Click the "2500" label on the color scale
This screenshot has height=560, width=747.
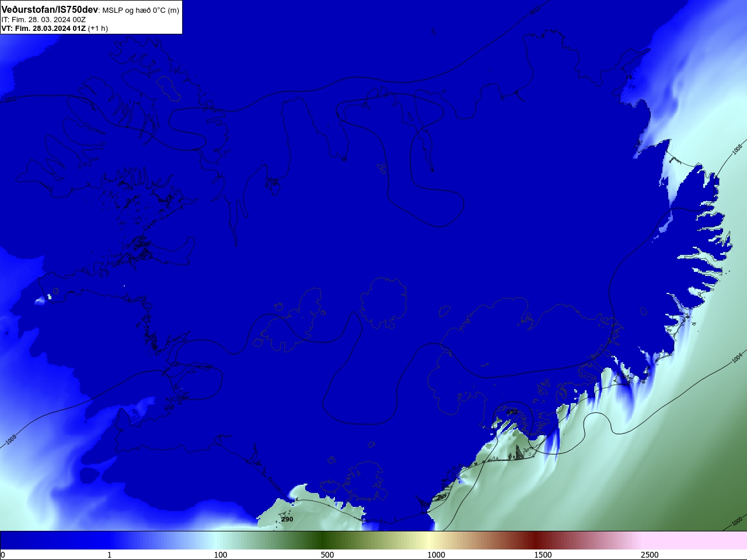pyautogui.click(x=650, y=555)
